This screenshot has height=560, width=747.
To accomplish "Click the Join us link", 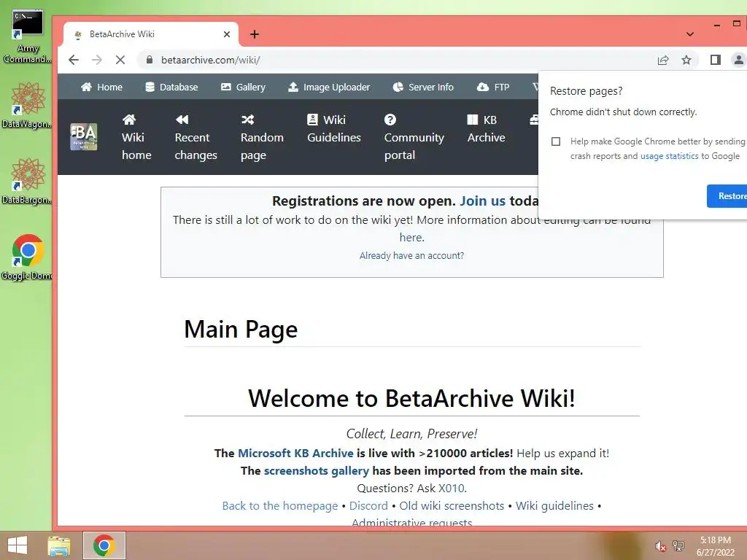I will tap(483, 201).
